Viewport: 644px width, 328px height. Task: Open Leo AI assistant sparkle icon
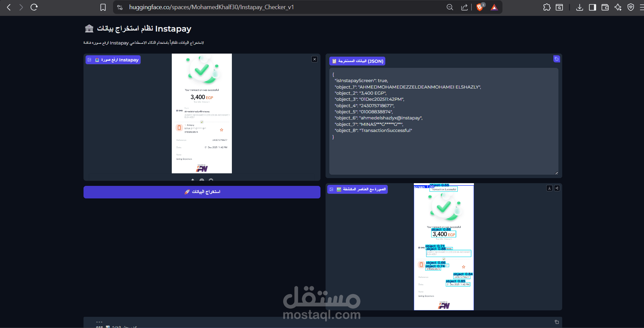point(618,7)
